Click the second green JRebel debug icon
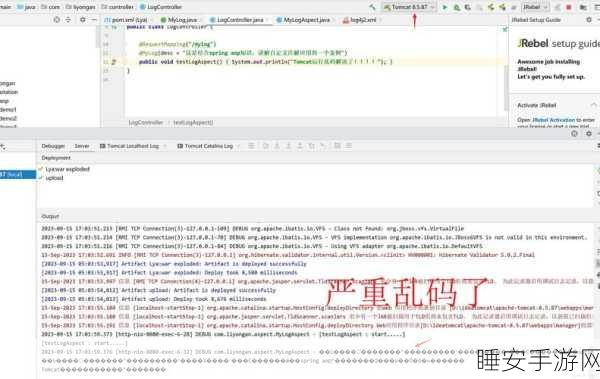This screenshot has width=600, height=379. [502, 7]
